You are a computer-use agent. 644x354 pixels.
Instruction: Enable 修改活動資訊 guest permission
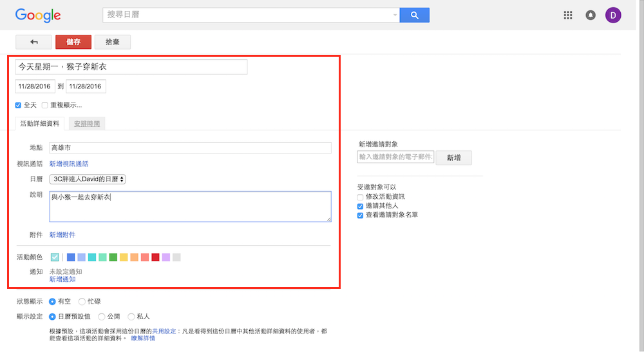tap(360, 197)
